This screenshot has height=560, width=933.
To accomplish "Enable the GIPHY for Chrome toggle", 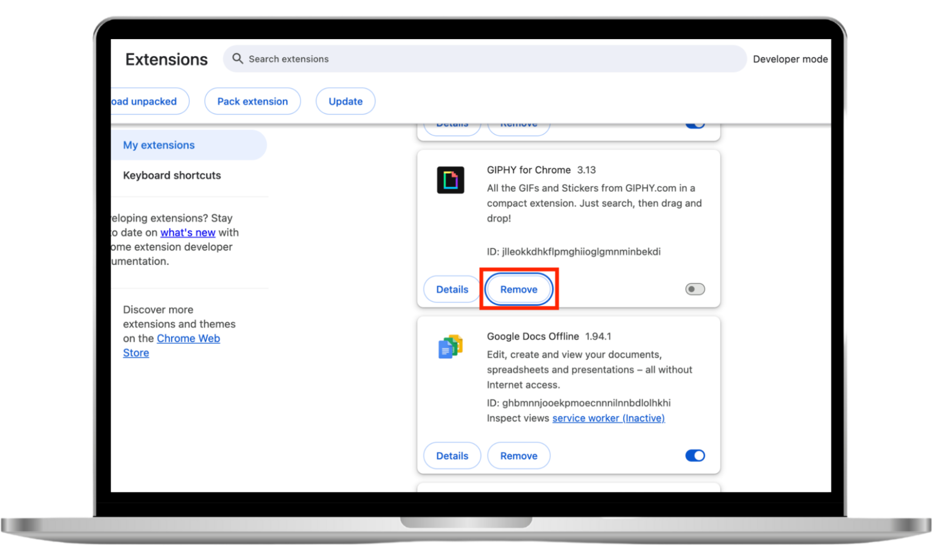I will tap(694, 289).
